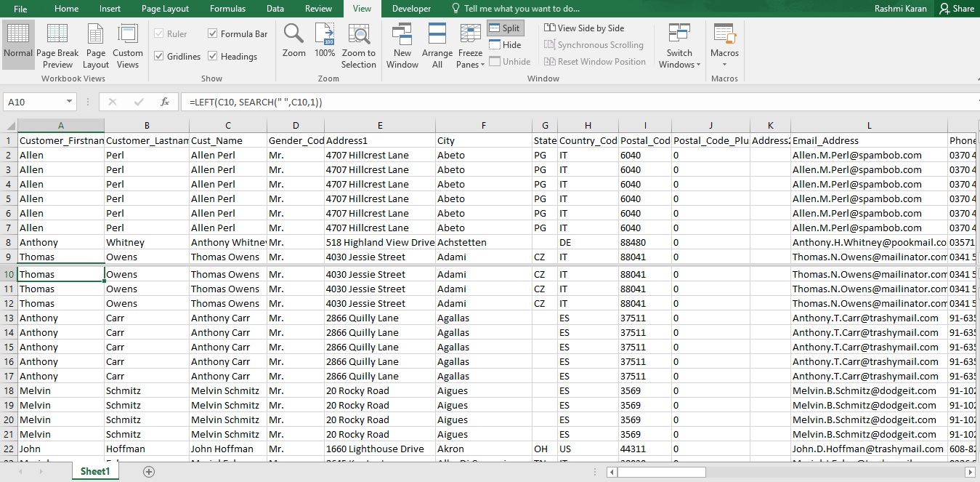Disable the Gridlines checkbox
The height and width of the screenshot is (482, 980).
tap(159, 56)
